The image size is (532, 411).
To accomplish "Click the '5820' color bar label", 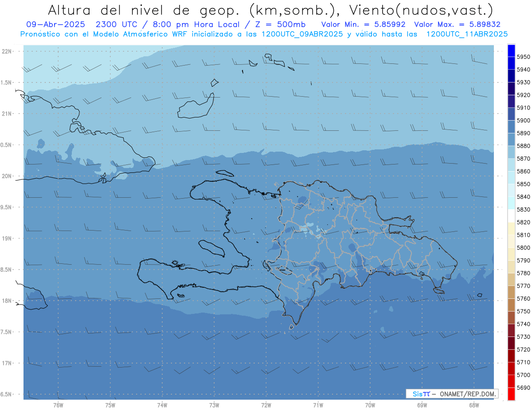I will pos(523,222).
